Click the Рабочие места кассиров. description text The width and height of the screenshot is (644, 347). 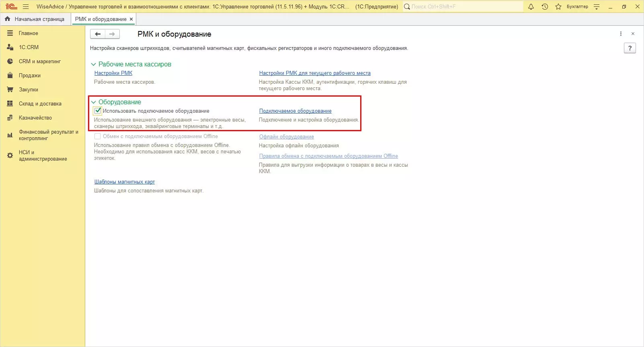(125, 82)
